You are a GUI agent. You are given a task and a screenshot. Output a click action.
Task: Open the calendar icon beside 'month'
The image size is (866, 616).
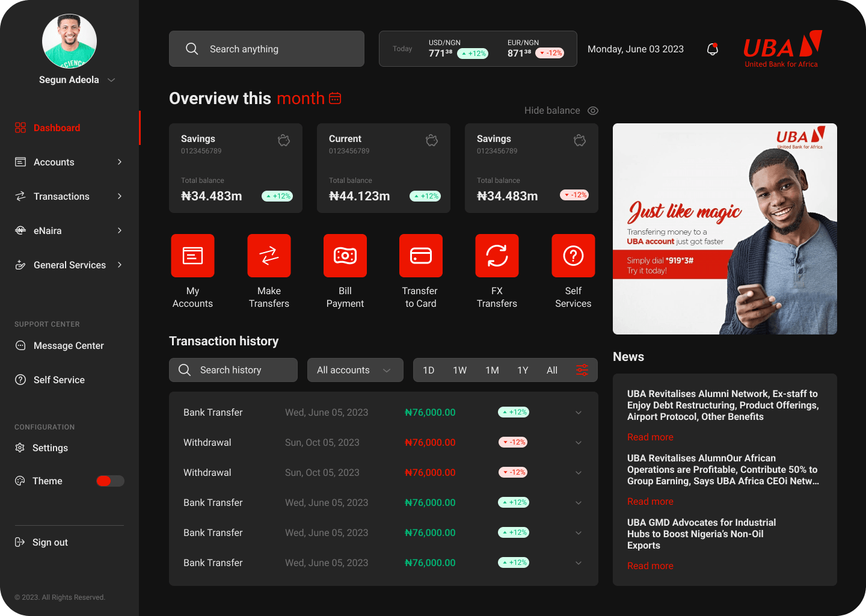335,98
